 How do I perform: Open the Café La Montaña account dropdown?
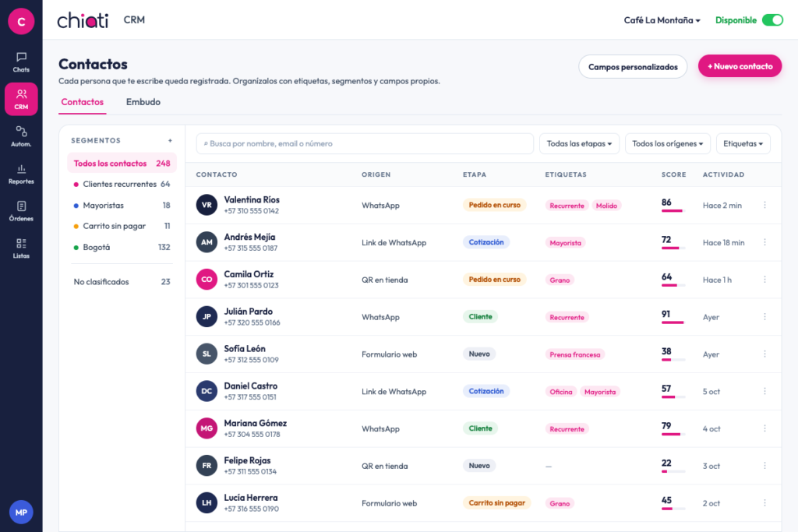(662, 20)
